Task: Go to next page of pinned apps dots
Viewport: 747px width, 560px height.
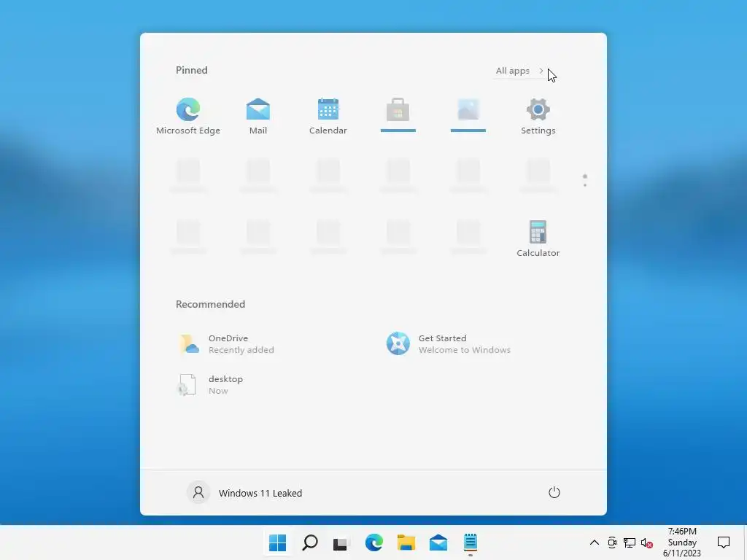Action: [585, 181]
